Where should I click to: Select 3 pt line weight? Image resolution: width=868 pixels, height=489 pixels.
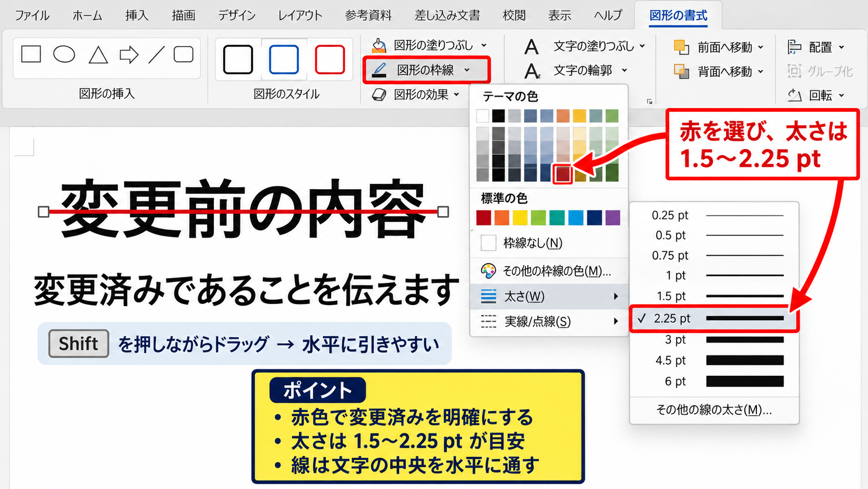pyautogui.click(x=714, y=340)
